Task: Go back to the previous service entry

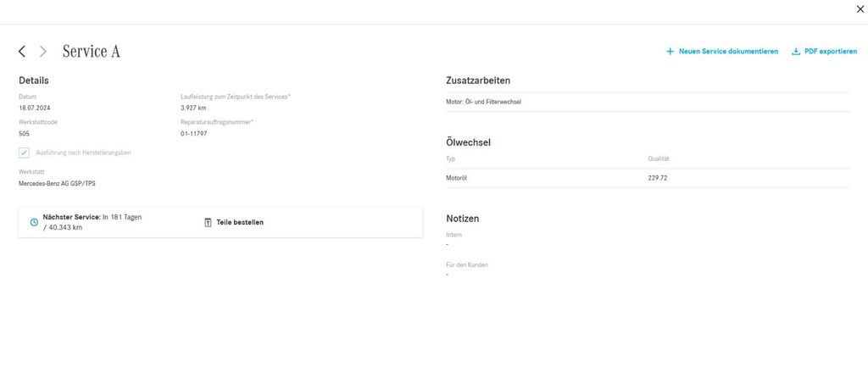Action: tap(22, 52)
